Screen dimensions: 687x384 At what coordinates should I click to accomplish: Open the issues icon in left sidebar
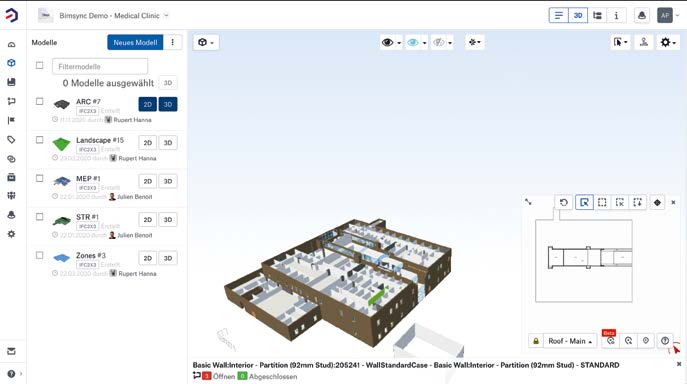pos(11,101)
